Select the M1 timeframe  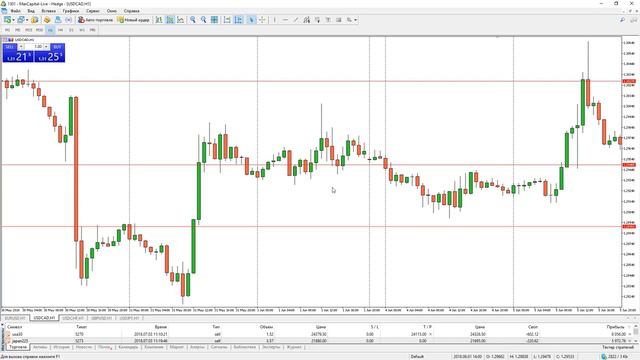[7, 30]
